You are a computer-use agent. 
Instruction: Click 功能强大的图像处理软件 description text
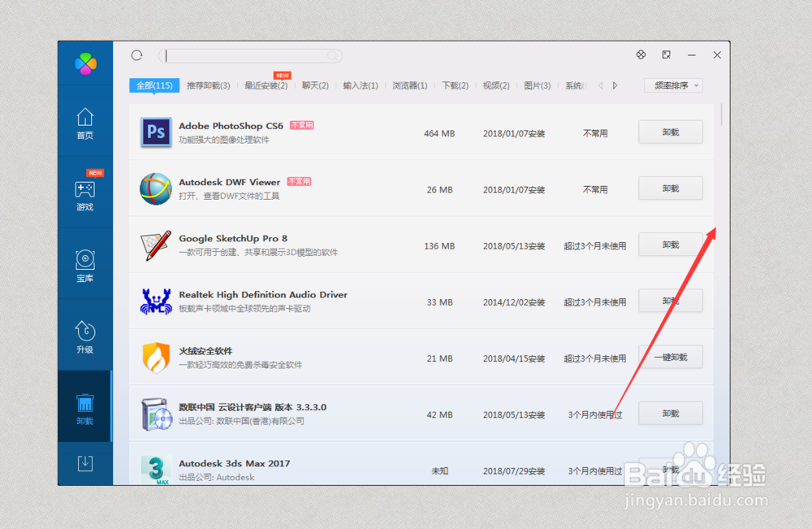click(x=224, y=140)
